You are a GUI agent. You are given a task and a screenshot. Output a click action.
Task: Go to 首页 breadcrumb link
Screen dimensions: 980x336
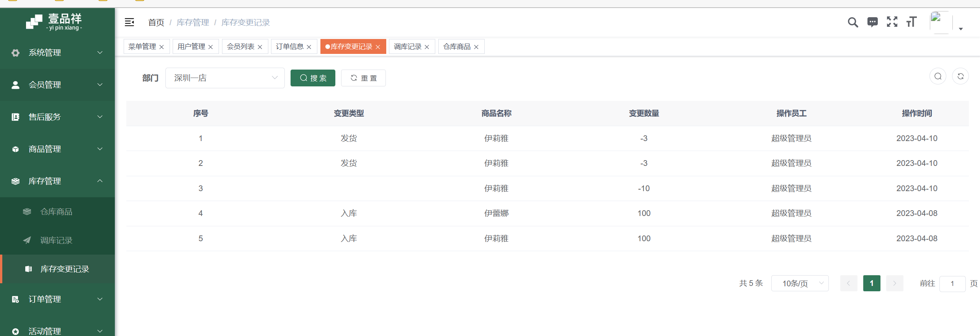[156, 23]
